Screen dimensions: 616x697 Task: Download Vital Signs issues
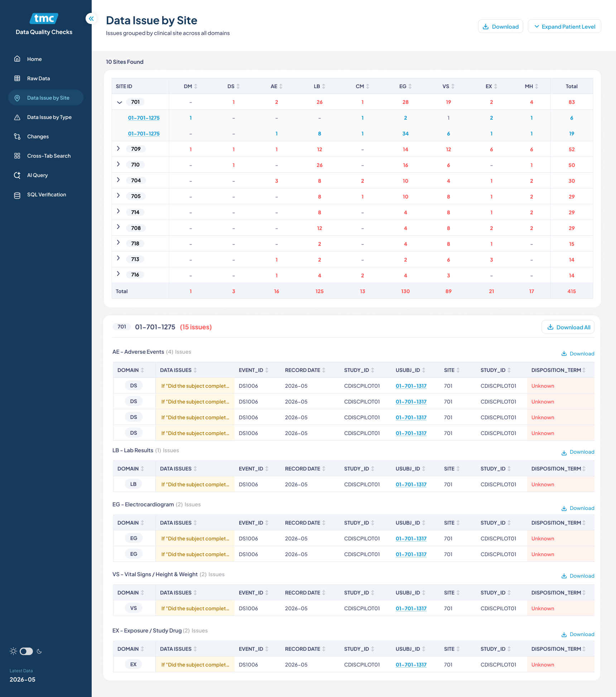[x=578, y=576]
